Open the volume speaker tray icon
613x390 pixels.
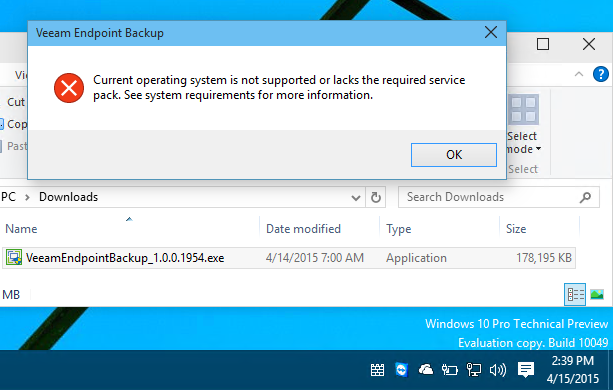click(498, 370)
